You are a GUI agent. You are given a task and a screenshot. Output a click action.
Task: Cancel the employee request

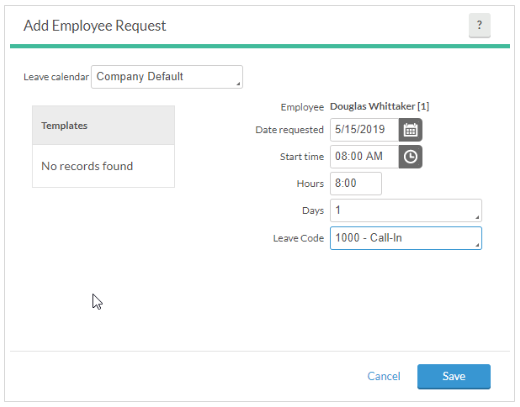pyautogui.click(x=384, y=376)
